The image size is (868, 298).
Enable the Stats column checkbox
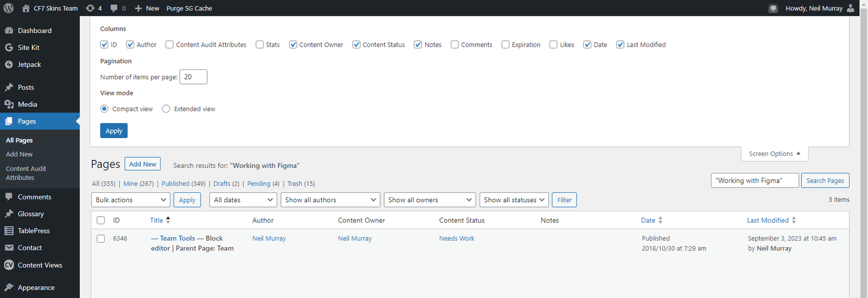260,44
